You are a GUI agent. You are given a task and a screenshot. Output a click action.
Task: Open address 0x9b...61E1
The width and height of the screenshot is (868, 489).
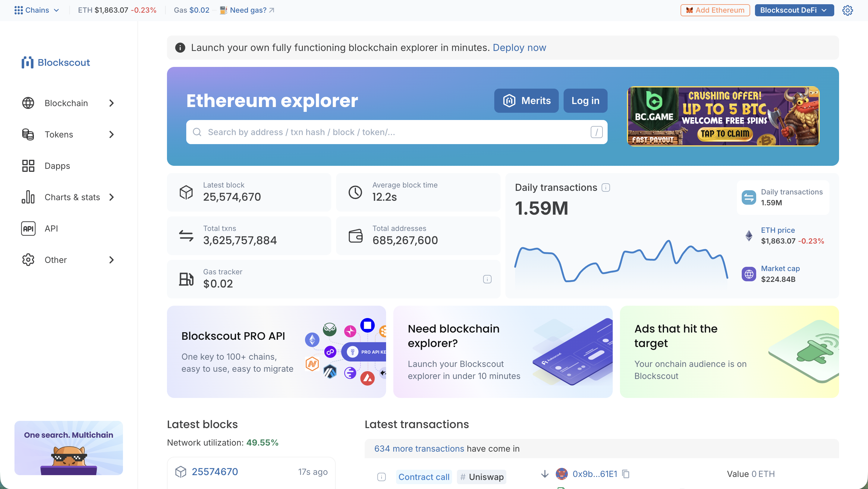595,474
